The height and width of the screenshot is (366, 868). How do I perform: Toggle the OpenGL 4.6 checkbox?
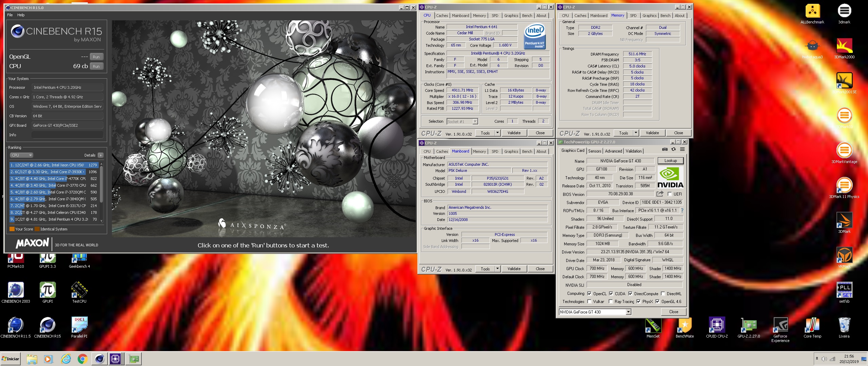pyautogui.click(x=657, y=301)
